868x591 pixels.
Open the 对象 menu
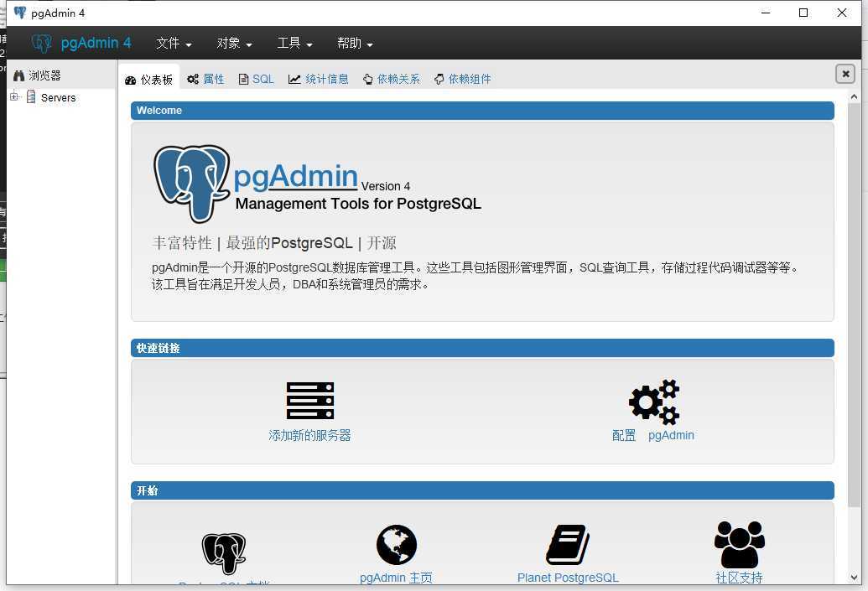234,43
